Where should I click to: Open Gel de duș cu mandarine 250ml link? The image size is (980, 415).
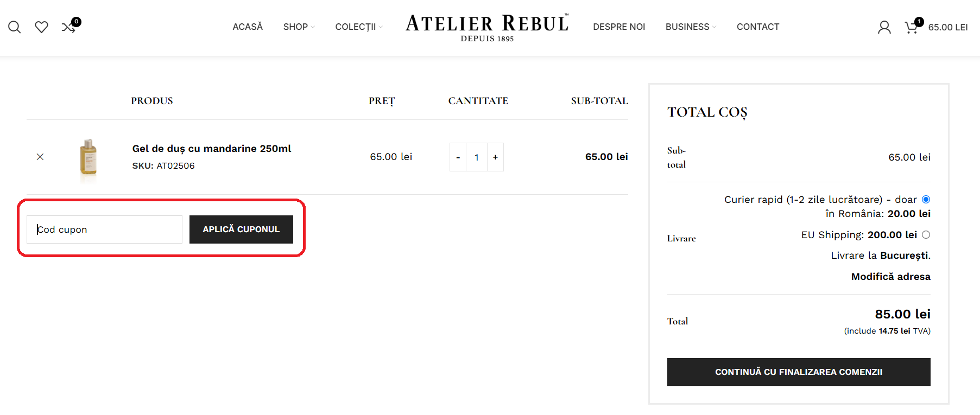212,149
